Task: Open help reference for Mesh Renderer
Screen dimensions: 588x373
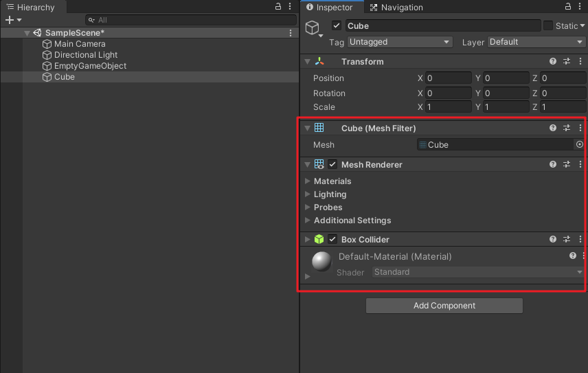Action: 553,164
